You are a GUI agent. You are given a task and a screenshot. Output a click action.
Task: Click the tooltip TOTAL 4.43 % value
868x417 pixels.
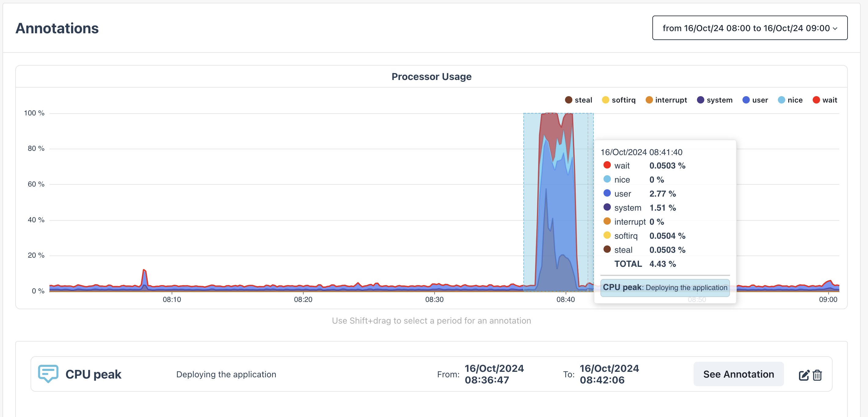click(x=662, y=264)
